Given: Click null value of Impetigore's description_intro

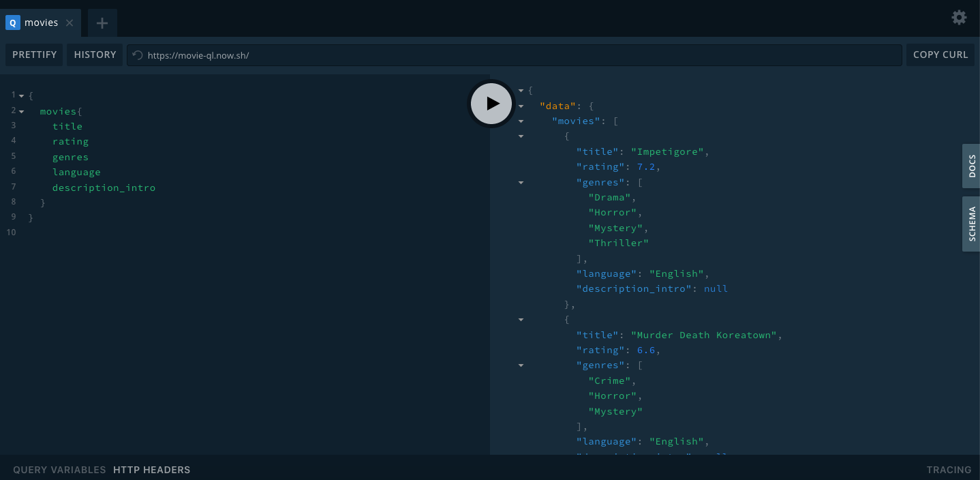Looking at the screenshot, I should [x=716, y=288].
